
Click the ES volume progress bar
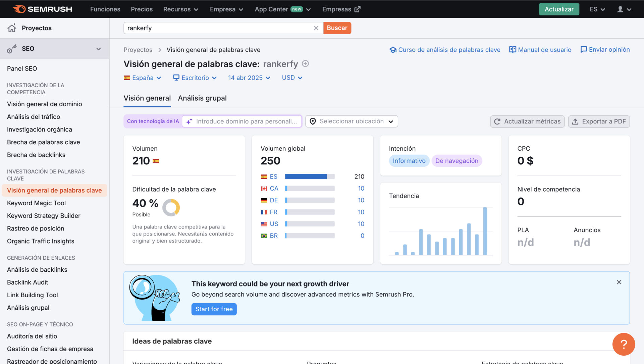click(310, 177)
